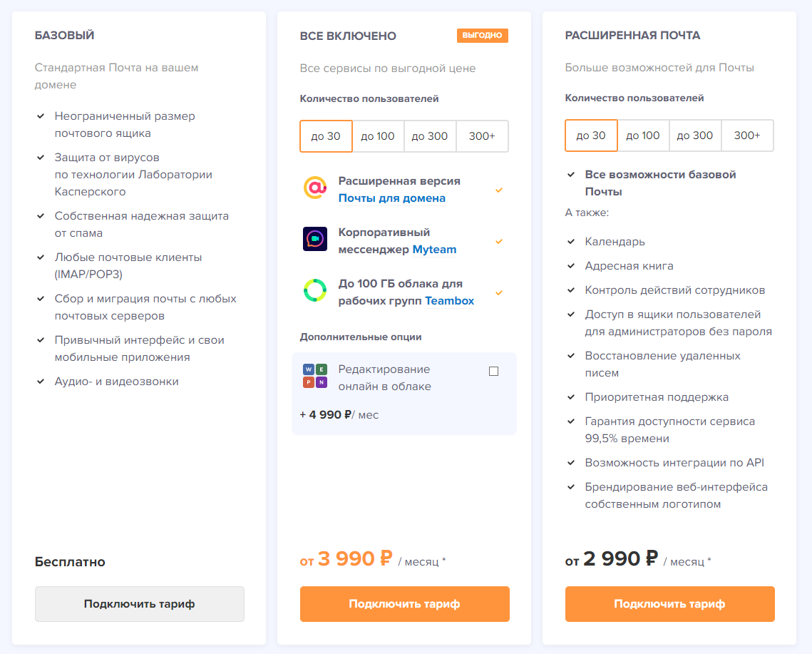This screenshot has height=654, width=812.
Task: Select до 100 users in Все включено
Action: (x=378, y=136)
